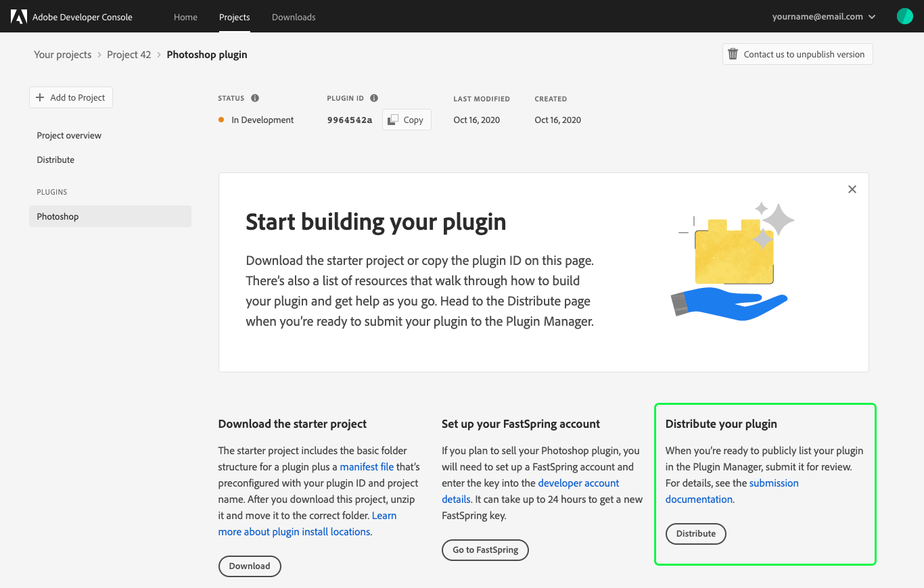Screen dimensions: 924x588
Task: Open the green profile avatar
Action: click(904, 15)
